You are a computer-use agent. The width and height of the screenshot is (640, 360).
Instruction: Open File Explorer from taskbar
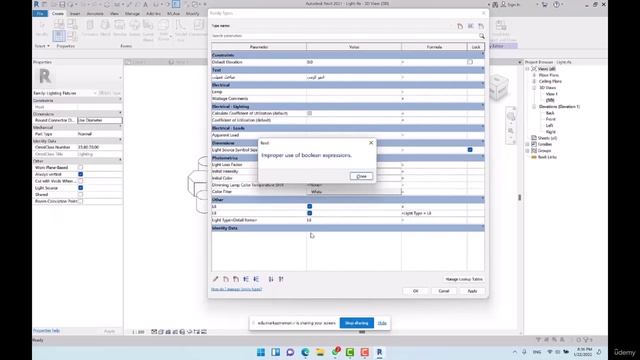point(320,352)
